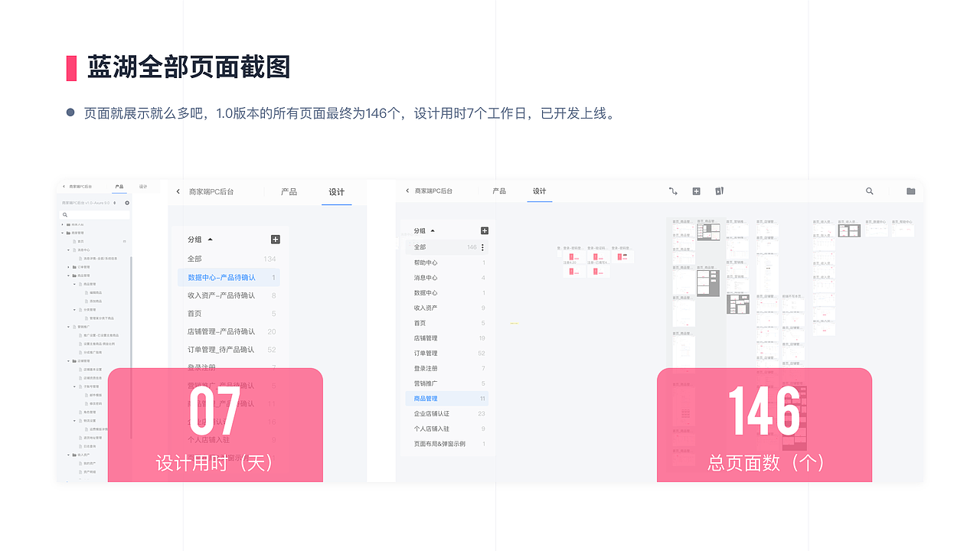Click the page icon next to 首页 in the tree

coord(74,241)
